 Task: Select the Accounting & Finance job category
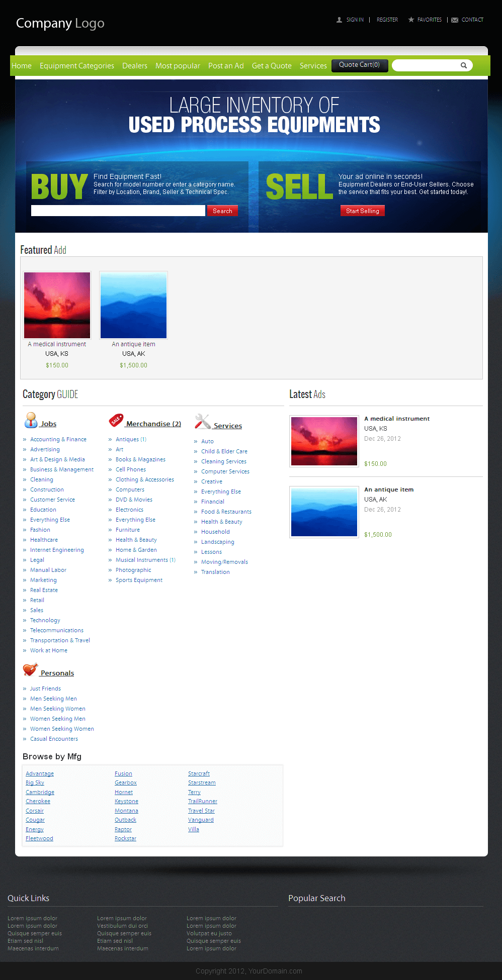point(58,439)
